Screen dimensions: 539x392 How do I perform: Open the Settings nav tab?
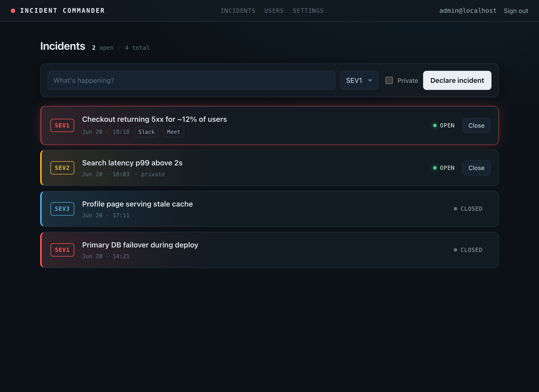308,11
